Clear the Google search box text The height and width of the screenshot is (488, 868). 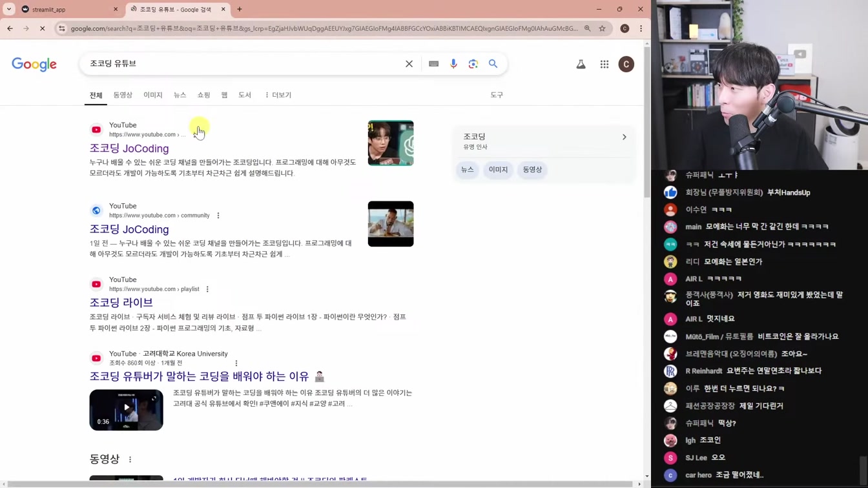click(409, 64)
